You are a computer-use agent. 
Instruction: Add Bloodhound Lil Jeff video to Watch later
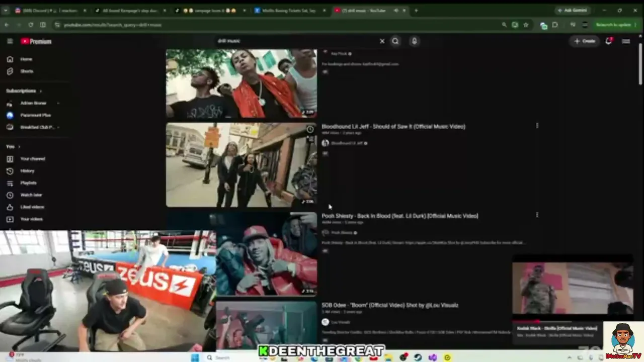(x=310, y=130)
